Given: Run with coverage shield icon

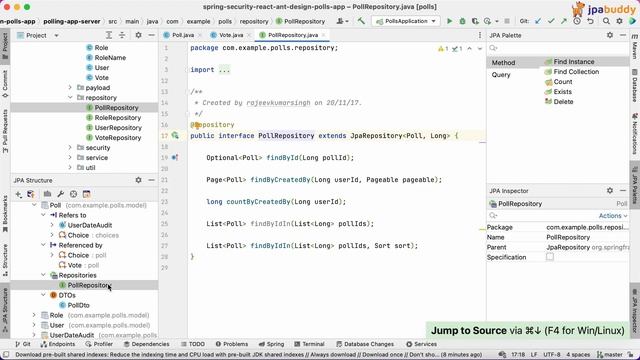Looking at the screenshot, I should [475, 21].
